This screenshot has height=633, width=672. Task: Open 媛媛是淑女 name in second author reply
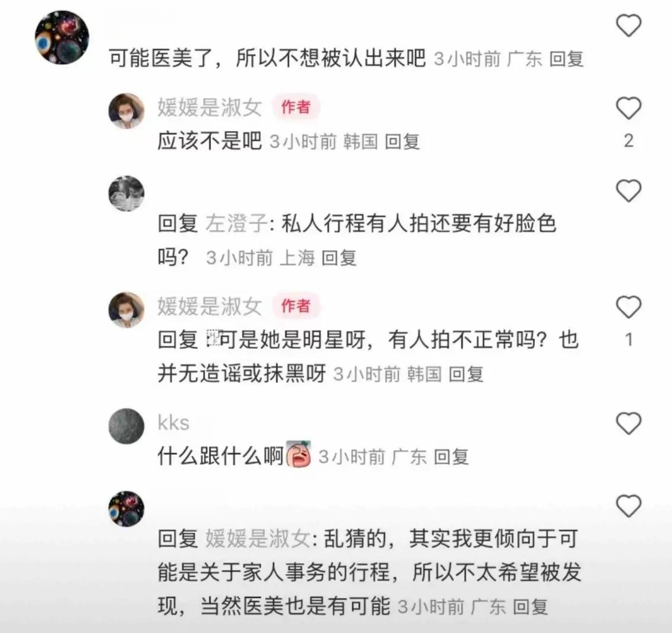[x=210, y=306]
